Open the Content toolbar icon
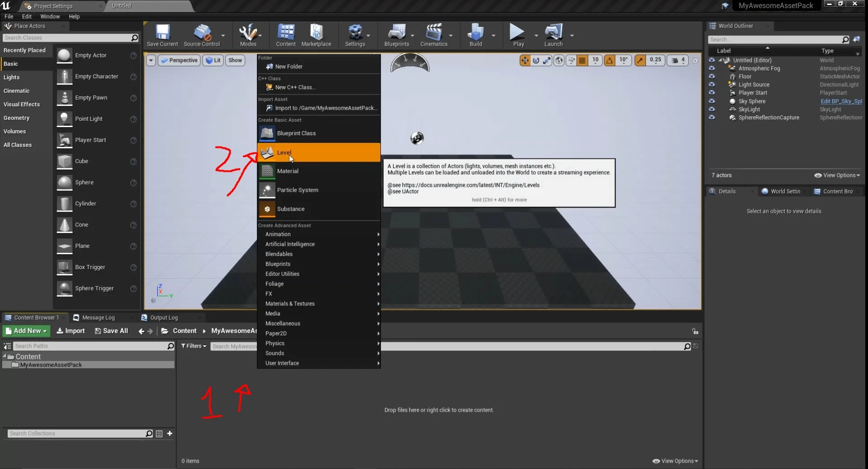The height and width of the screenshot is (469, 868). 286,36
